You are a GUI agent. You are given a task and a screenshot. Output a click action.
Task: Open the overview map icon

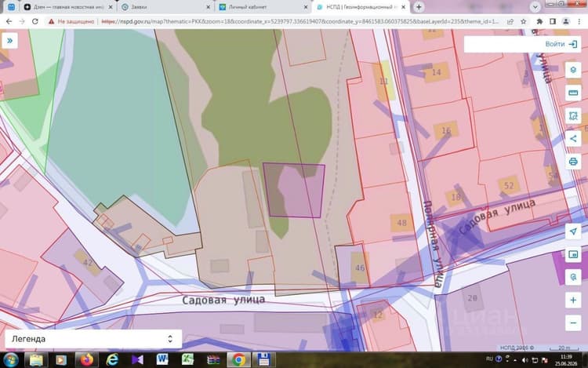tap(573, 255)
